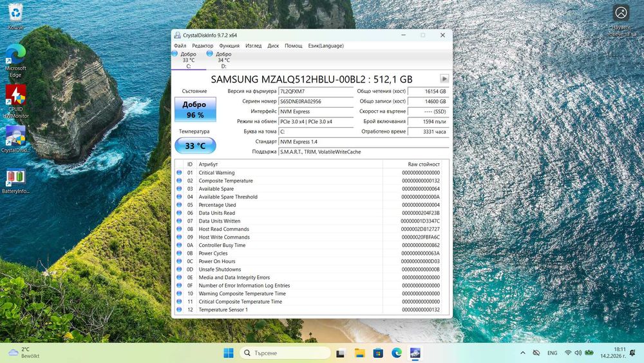Select the Available Spare Threshold row
Image resolution: width=644 pixels, height=363 pixels.
pyautogui.click(x=308, y=197)
